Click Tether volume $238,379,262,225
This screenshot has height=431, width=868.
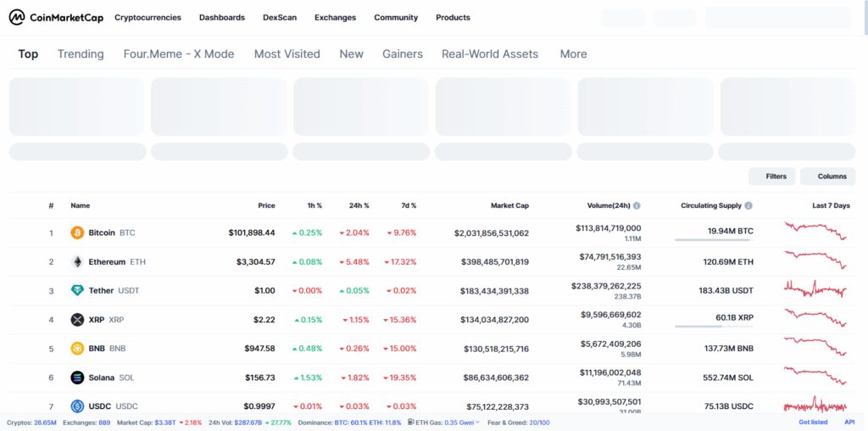(x=606, y=286)
